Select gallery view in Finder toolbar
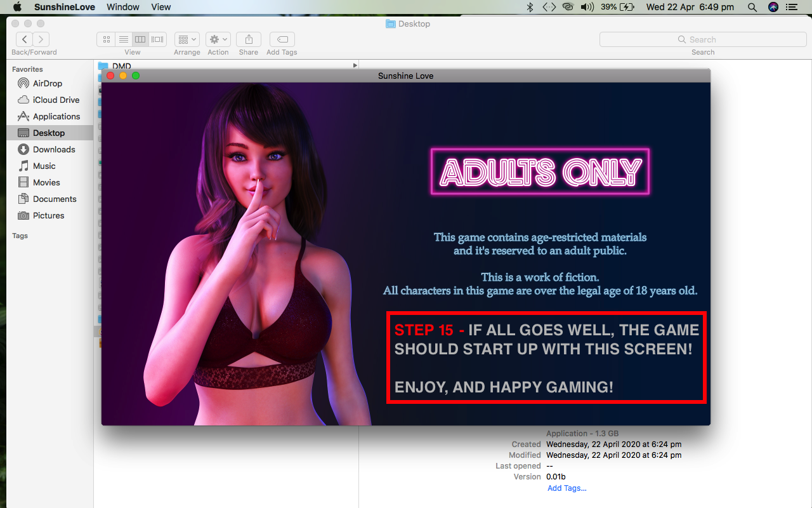 click(157, 39)
